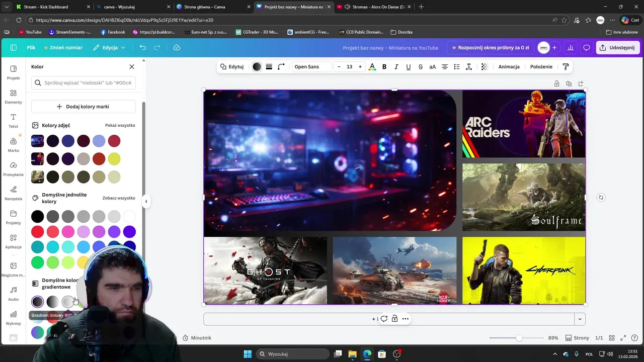This screenshot has width=644, height=362.
Task: Open the Marka brand panel
Action: 14,145
